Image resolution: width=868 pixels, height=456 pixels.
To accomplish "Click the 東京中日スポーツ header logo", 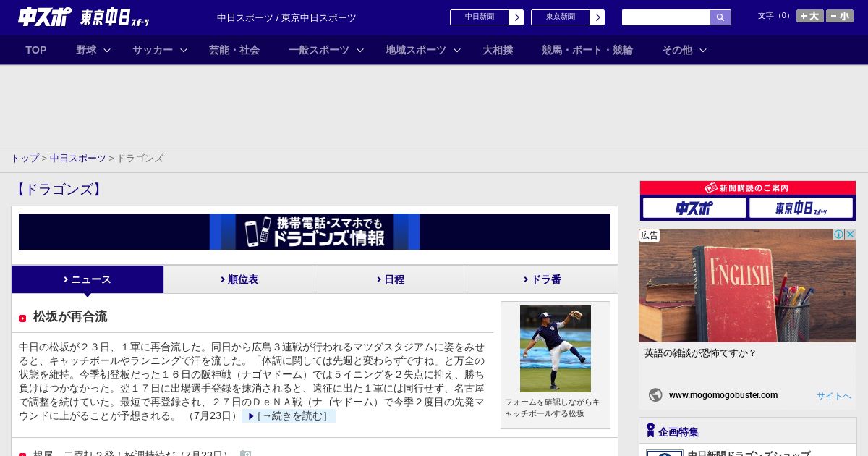I will [115, 17].
